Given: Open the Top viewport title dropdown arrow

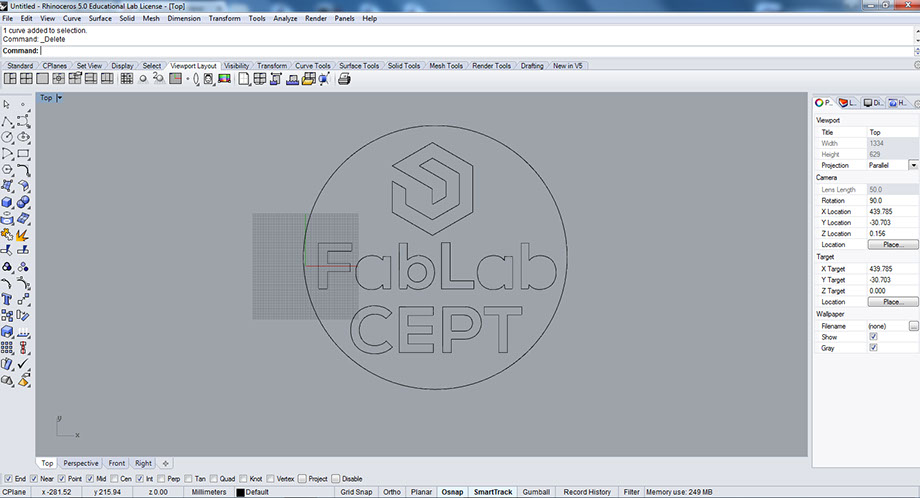Looking at the screenshot, I should (x=59, y=98).
